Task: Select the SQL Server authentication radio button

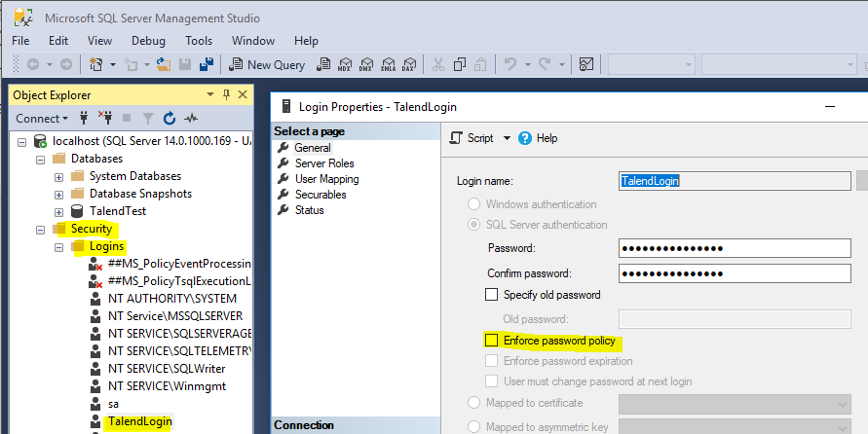Action: click(473, 225)
